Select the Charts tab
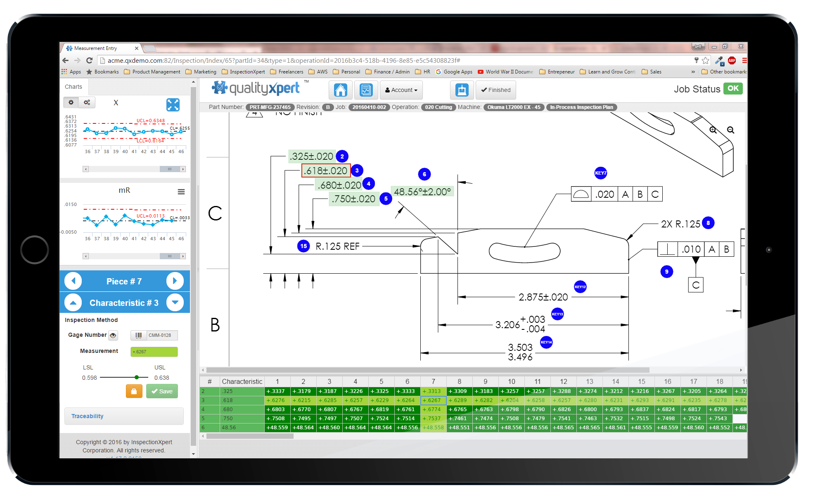The height and width of the screenshot is (504, 813). (x=73, y=87)
